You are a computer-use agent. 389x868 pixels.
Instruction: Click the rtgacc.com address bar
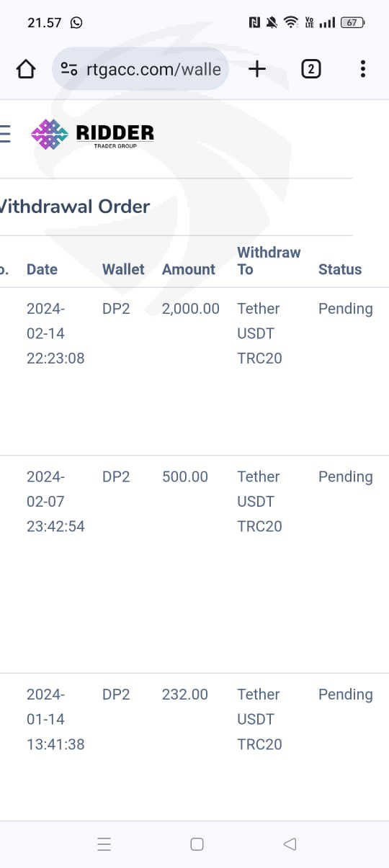coord(140,69)
